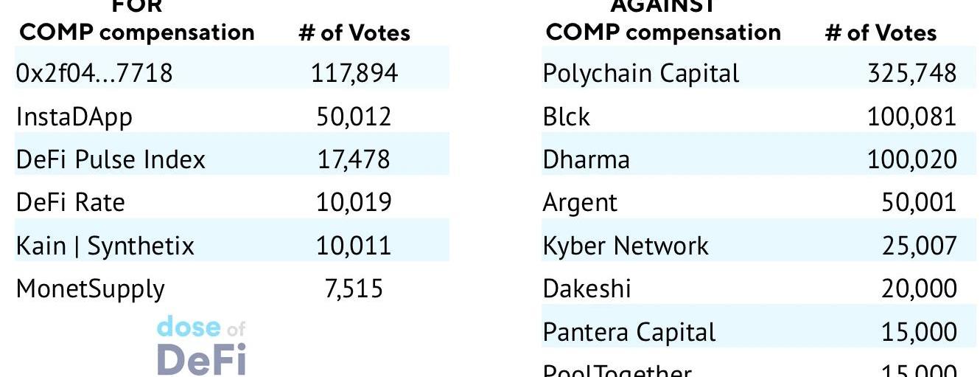The height and width of the screenshot is (377, 980).
Task: Select the Kain | Synthetix entry
Action: [x=105, y=246]
